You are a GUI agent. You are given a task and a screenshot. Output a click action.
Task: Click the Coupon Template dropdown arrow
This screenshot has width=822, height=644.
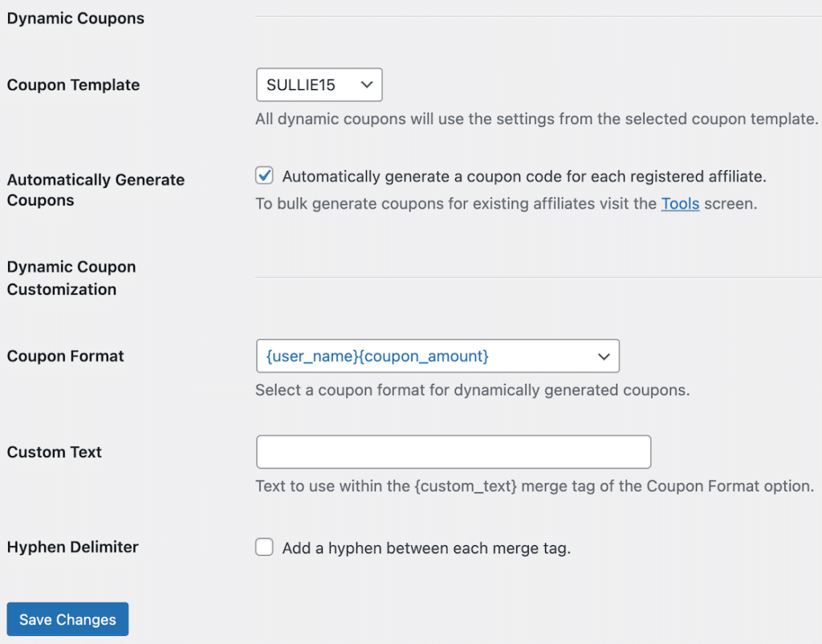pyautogui.click(x=366, y=84)
